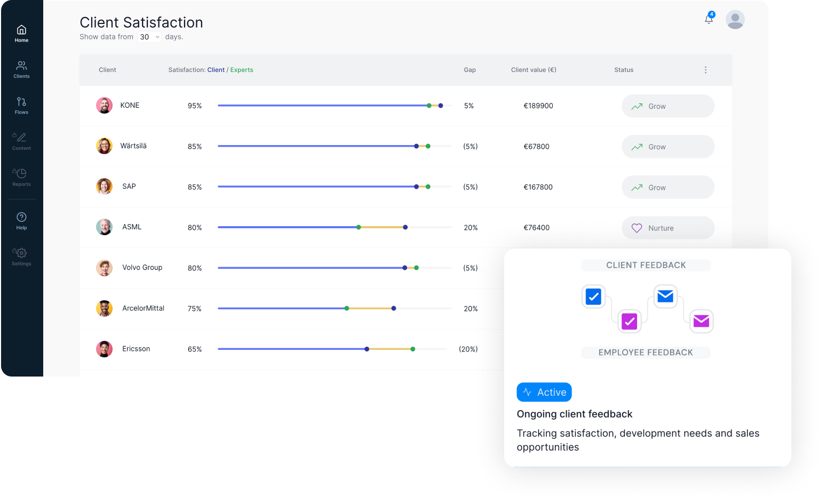Click the Ongoing client feedback heading
The width and height of the screenshot is (826, 504).
pyautogui.click(x=575, y=414)
